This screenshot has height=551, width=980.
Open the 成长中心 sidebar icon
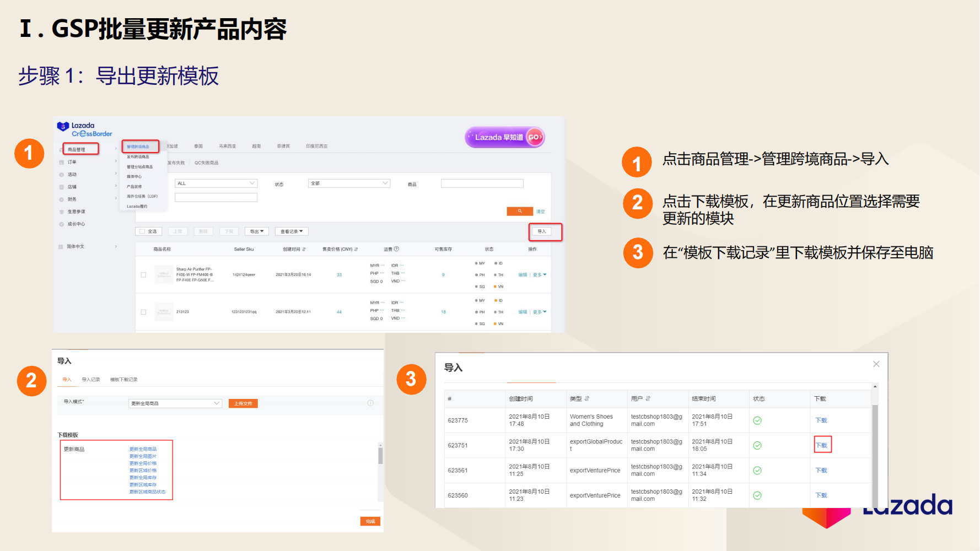(62, 224)
